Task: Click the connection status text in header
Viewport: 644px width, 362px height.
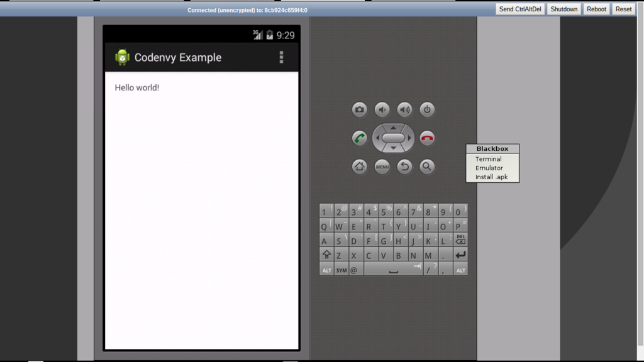Action: pyautogui.click(x=247, y=10)
